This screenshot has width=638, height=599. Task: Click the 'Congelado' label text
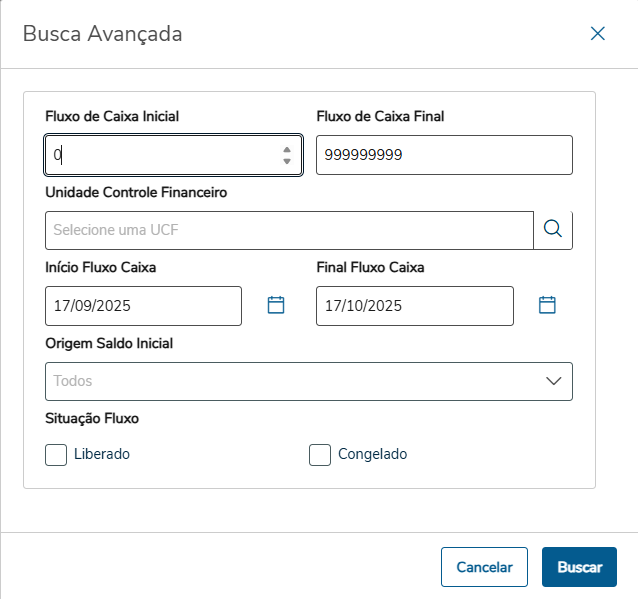coord(372,455)
